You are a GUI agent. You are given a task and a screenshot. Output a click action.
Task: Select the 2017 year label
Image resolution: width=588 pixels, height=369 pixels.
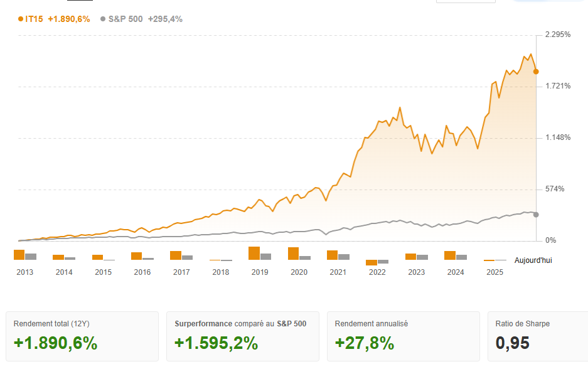point(181,272)
